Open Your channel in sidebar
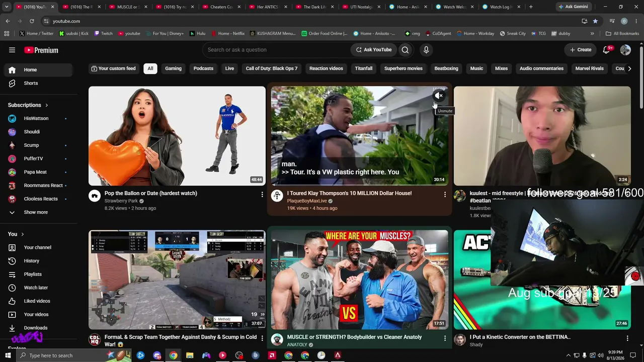This screenshot has width=644, height=362. click(x=38, y=247)
